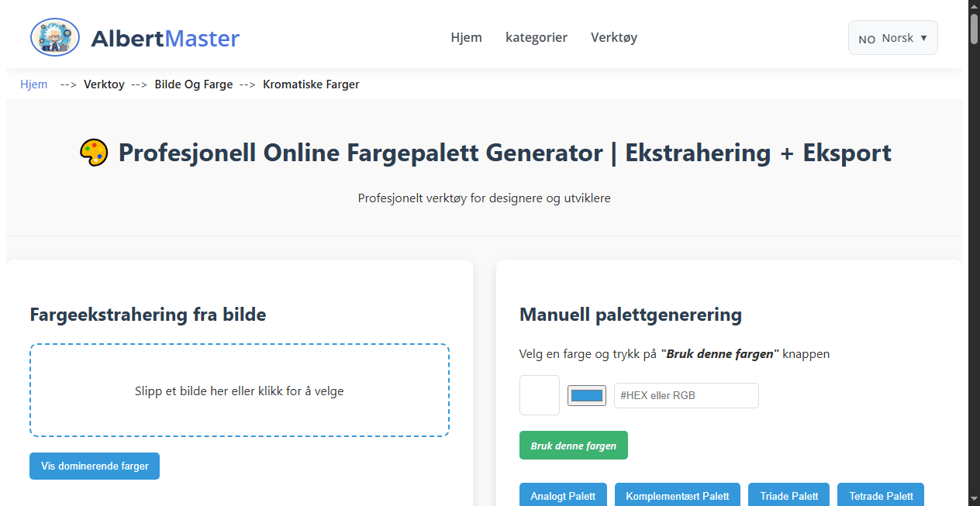Click the #HEX eller RGB input field

685,395
